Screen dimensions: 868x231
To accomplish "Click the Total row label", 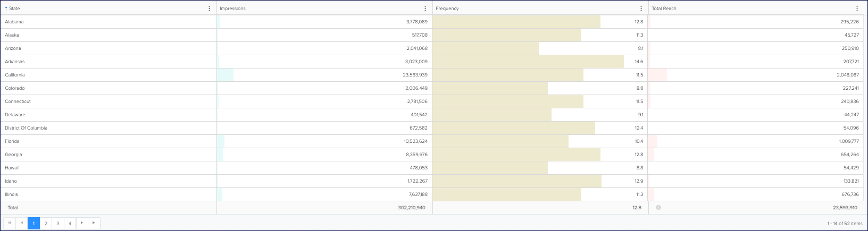I will tap(12, 208).
